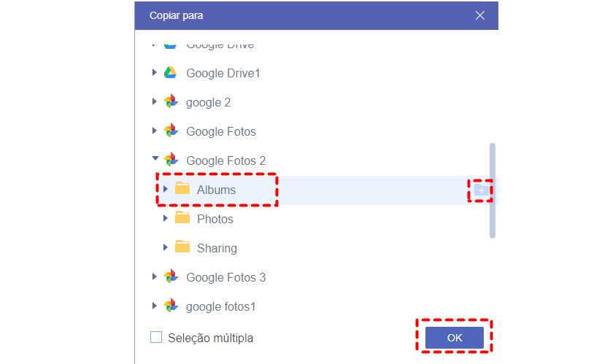602x364 pixels.
Task: Close the Copiar para dialog
Action: pyautogui.click(x=480, y=15)
